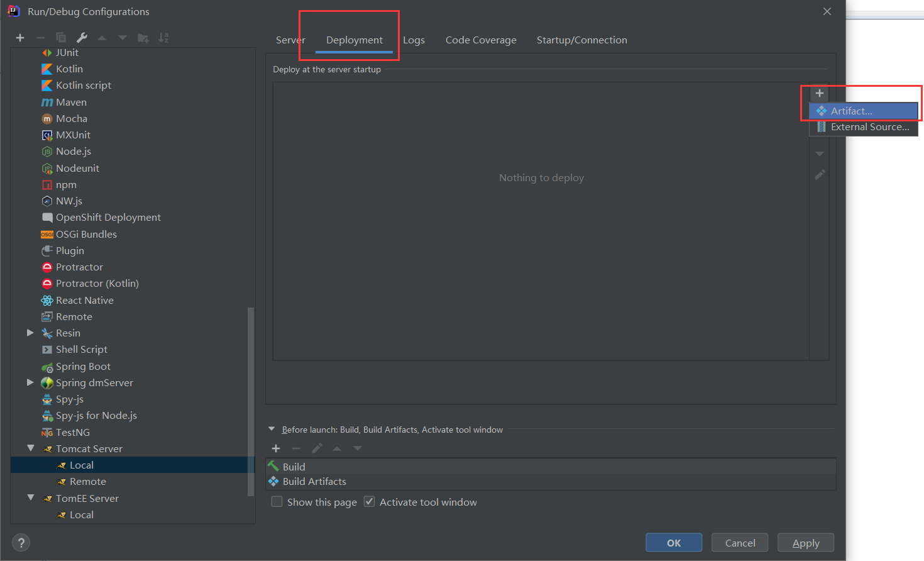Select the Kotlin configuration type
Viewport: 924px width, 561px height.
pyautogui.click(x=69, y=69)
